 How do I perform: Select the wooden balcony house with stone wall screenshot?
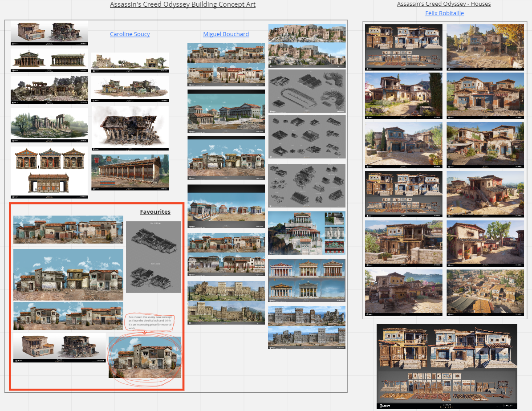[x=404, y=244]
